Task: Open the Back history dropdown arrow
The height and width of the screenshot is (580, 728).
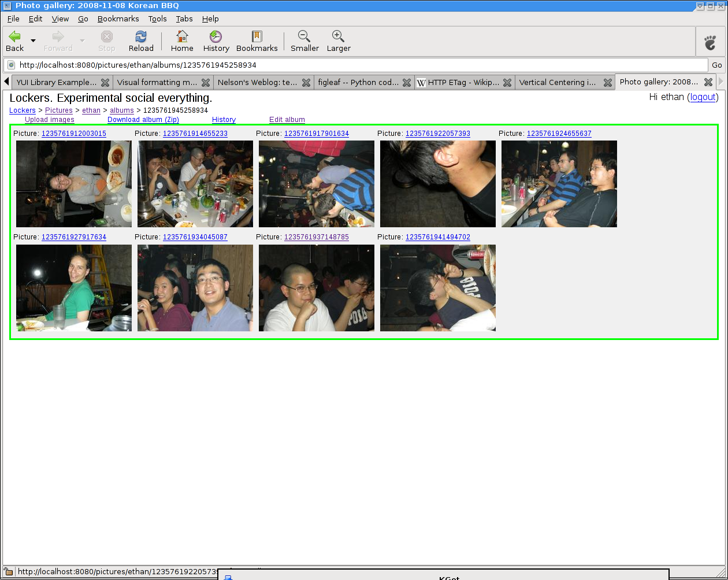Action: (x=33, y=41)
